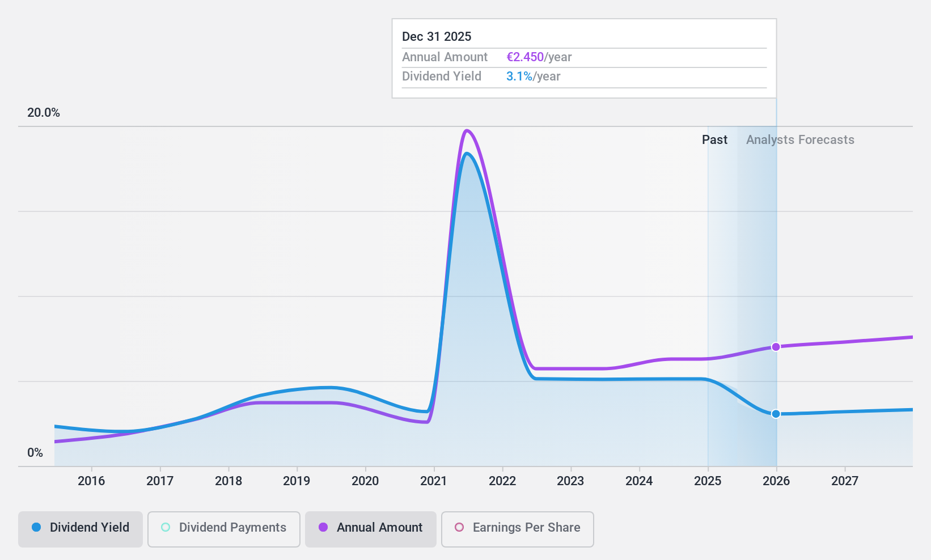Click the 2016 x-axis label
Image resolution: width=931 pixels, height=560 pixels.
91,481
